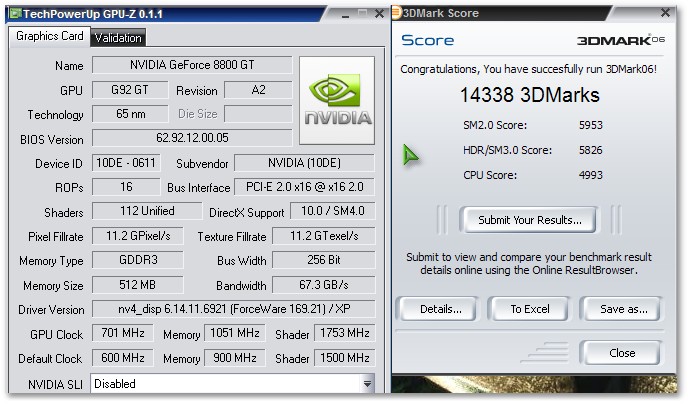Click the SM2.0 Score value 5953
This screenshot has width=688, height=404.
point(591,125)
